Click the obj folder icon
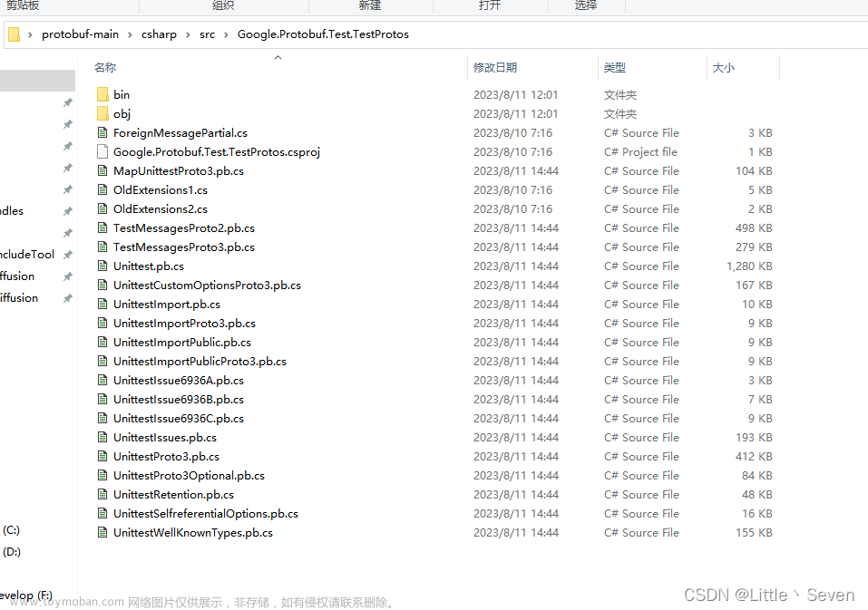Screen dimensions: 868x610 pyautogui.click(x=102, y=113)
